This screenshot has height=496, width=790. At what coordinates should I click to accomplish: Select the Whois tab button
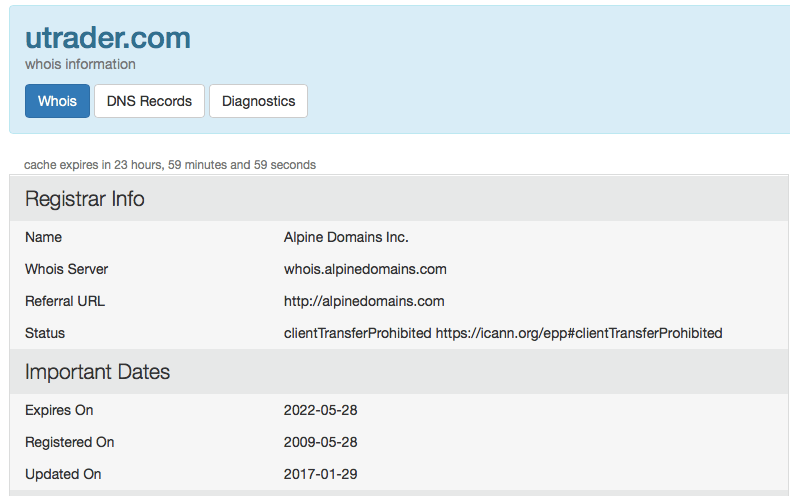coord(57,101)
